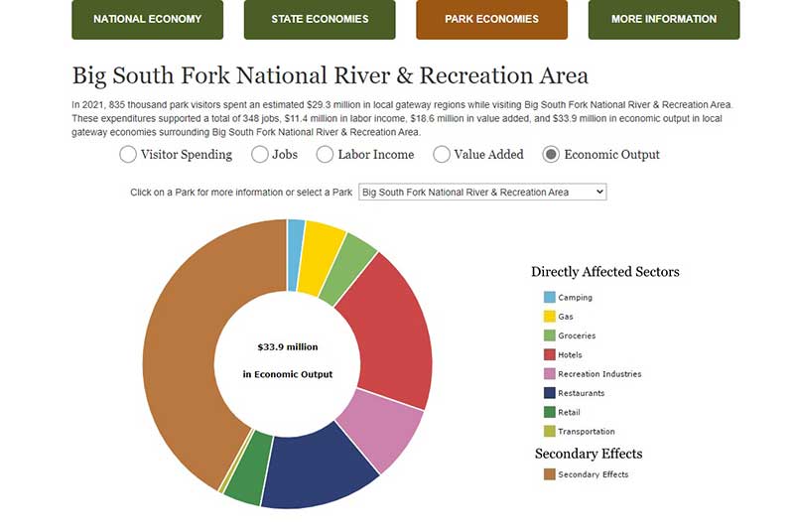Image resolution: width=794 pixels, height=532 pixels.
Task: Click the Hotels legend label
Action: (570, 355)
